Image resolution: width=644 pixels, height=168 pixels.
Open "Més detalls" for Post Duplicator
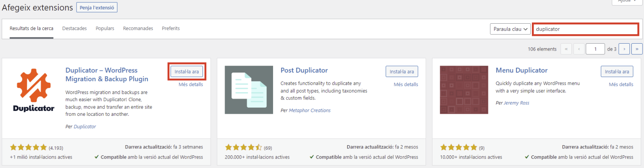tap(406, 84)
